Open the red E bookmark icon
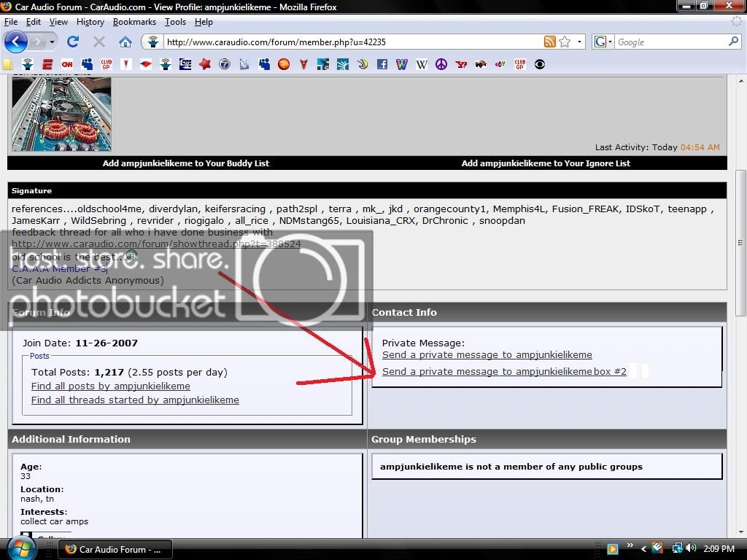 point(47,64)
